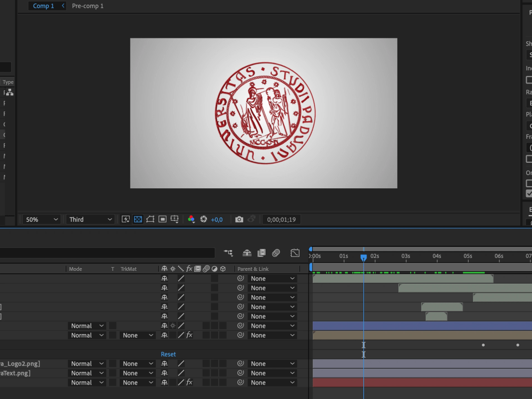Toggle Shy switch on the Logo2.png layer

[164, 363]
